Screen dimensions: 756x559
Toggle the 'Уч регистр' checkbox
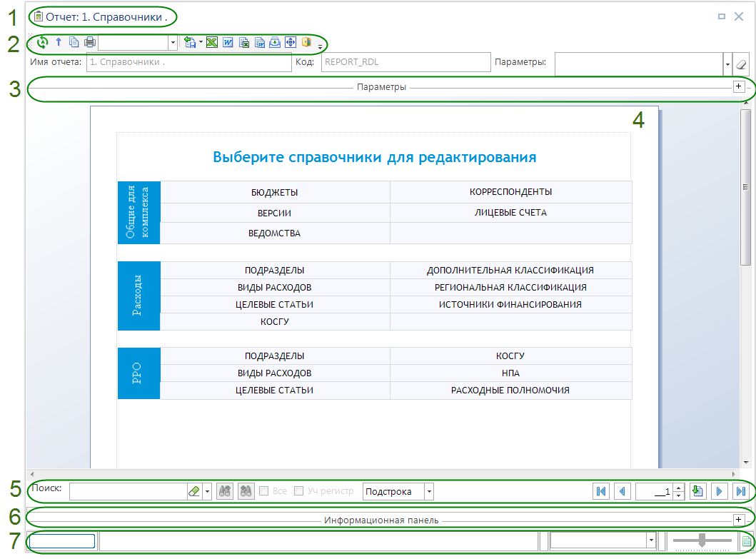(x=299, y=491)
